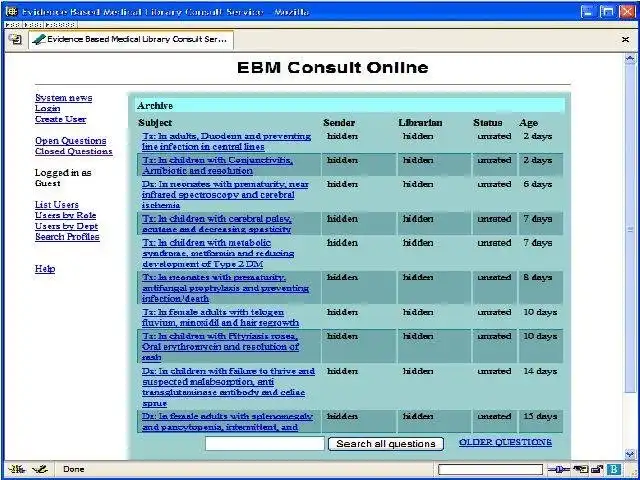
Task: Open a new tab with tab bar button
Action: click(15, 40)
